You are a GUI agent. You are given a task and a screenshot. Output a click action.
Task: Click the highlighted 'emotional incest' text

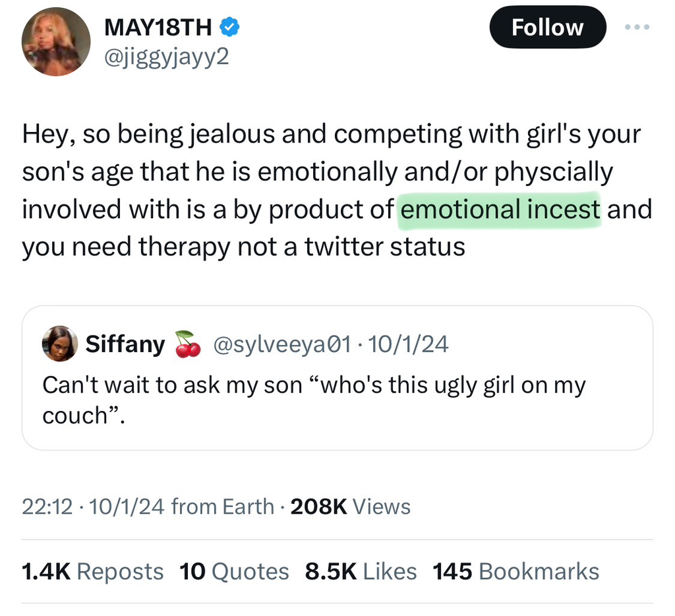click(x=500, y=209)
